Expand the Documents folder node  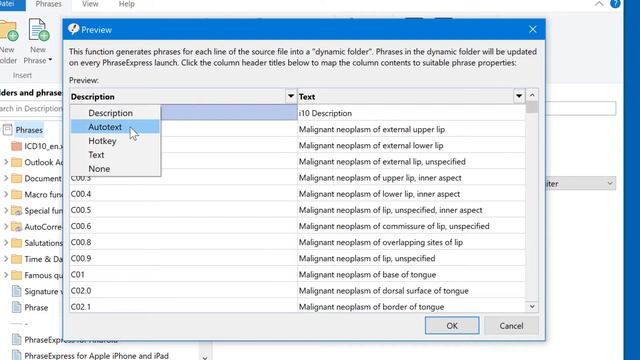[6, 178]
